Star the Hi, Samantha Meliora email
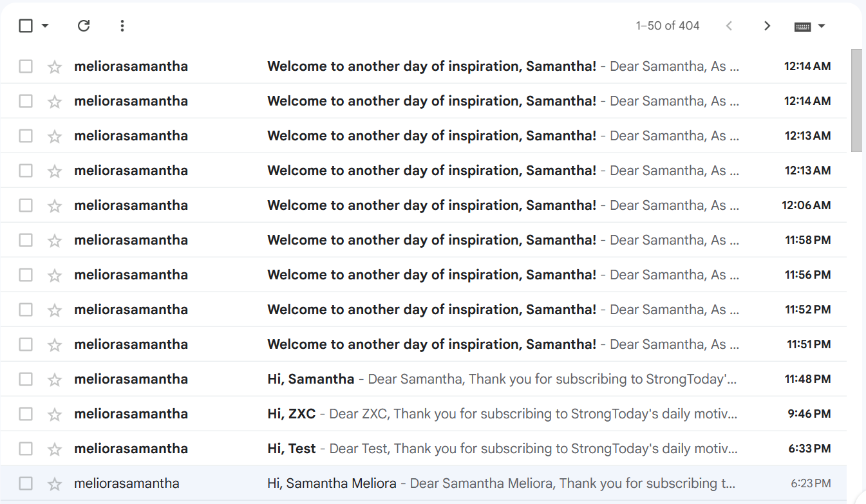 tap(55, 484)
